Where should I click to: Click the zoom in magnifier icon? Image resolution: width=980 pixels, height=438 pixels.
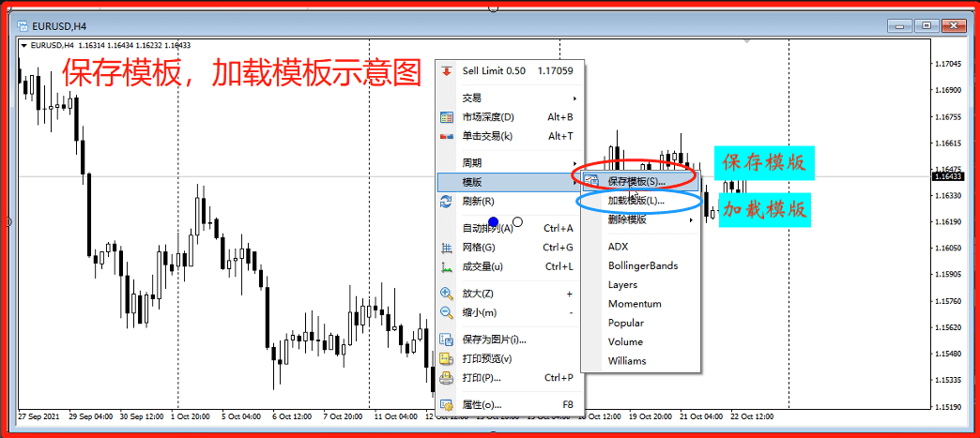coord(446,294)
